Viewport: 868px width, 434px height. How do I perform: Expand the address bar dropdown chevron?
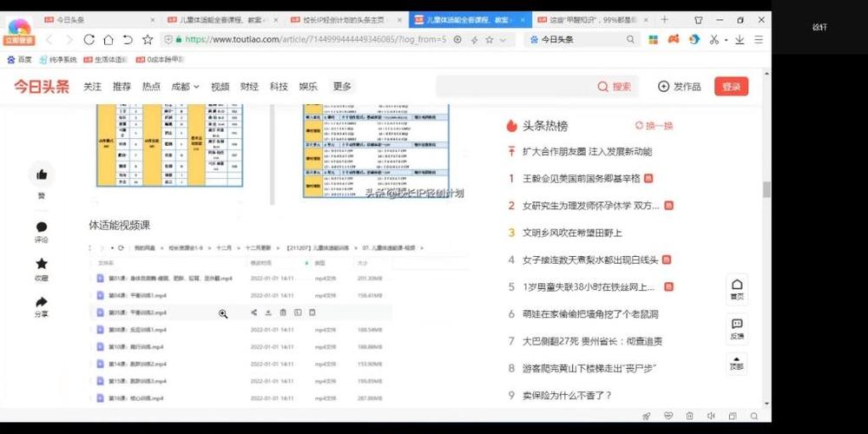point(503,41)
